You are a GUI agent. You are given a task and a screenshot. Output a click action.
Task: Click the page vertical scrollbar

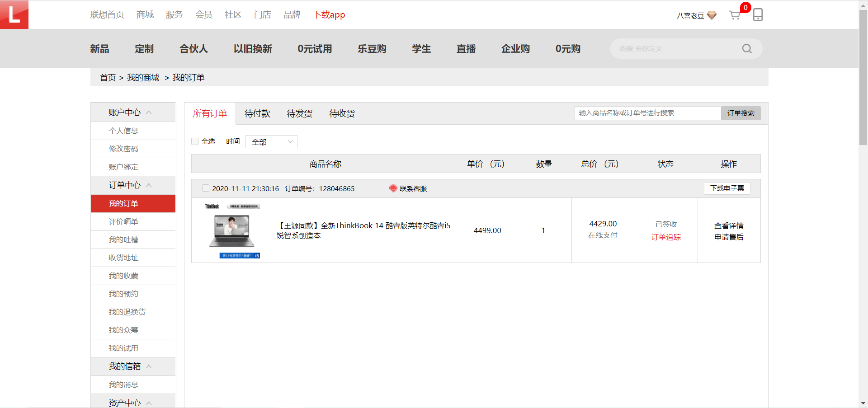(x=863, y=77)
